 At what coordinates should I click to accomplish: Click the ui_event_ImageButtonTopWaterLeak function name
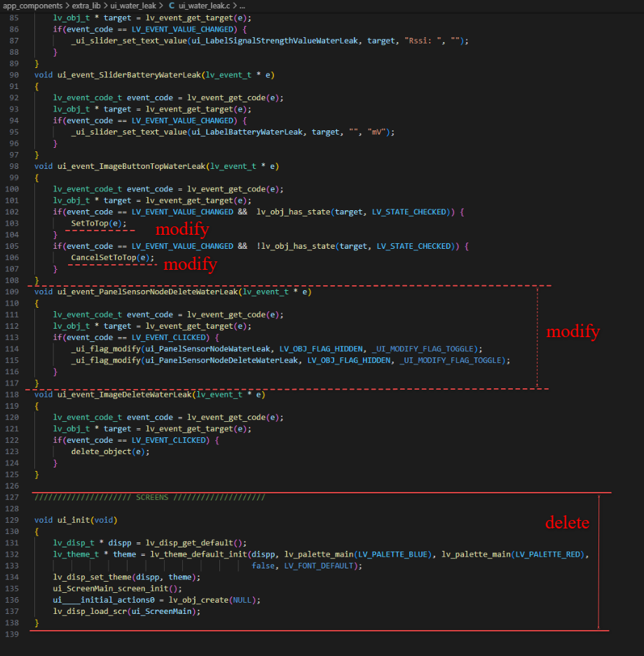(131, 166)
